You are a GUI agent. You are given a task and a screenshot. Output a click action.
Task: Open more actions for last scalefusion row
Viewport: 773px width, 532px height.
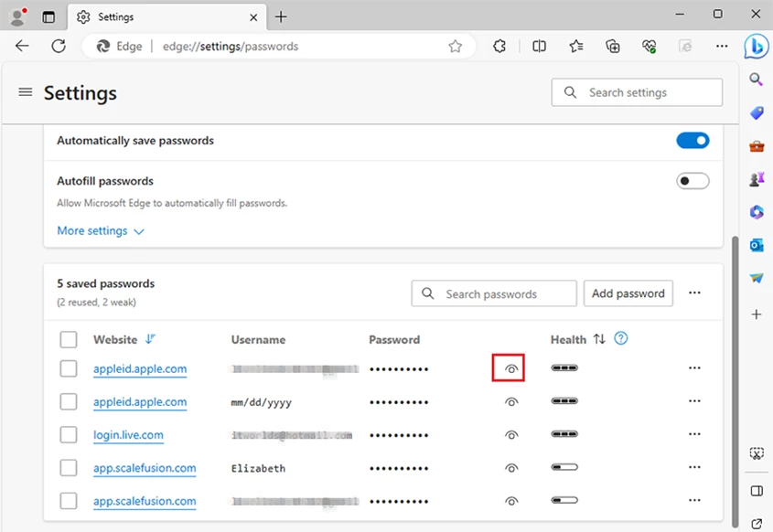tap(694, 500)
